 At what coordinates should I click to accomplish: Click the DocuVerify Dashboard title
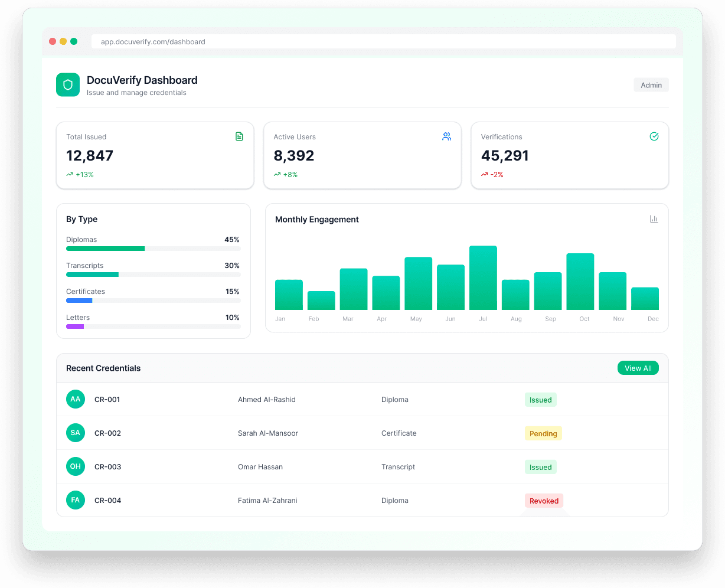pyautogui.click(x=142, y=80)
